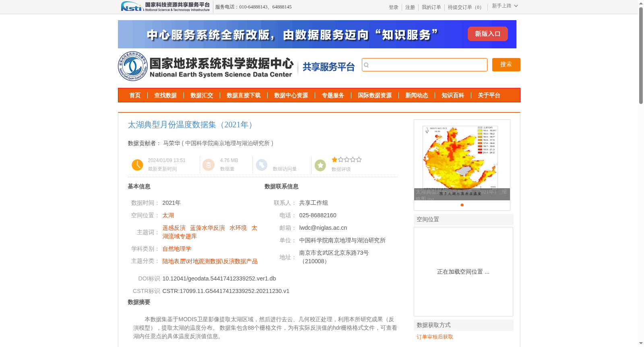644x347 pixels.
Task: Click the 4.76 MB data size value
Action: click(x=229, y=160)
